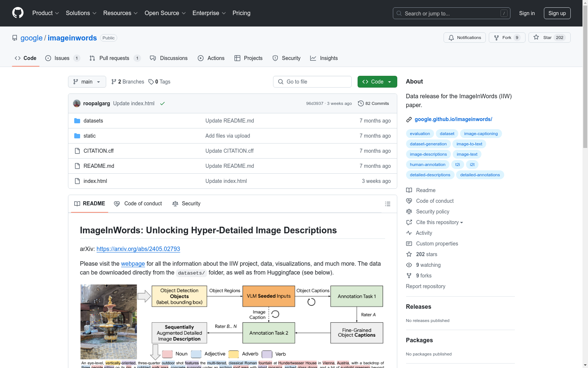The height and width of the screenshot is (368, 588).
Task: Click the slash shortcut icon in search
Action: [504, 13]
